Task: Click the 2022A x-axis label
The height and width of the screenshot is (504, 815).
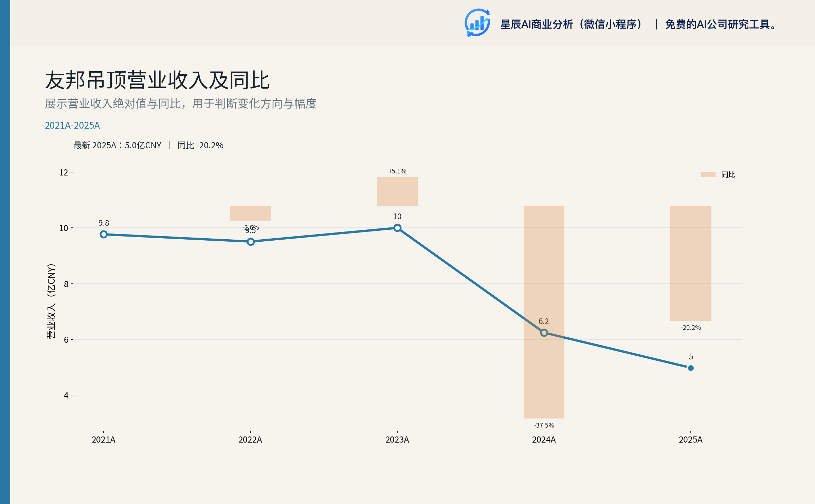Action: (x=250, y=440)
